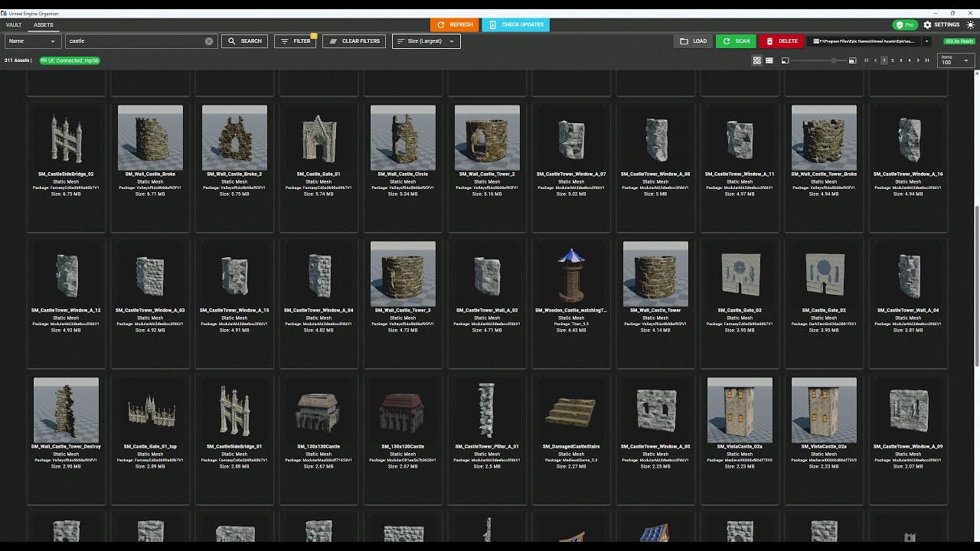980x551 pixels.
Task: Open the Items per page dropdown
Action: click(x=956, y=60)
